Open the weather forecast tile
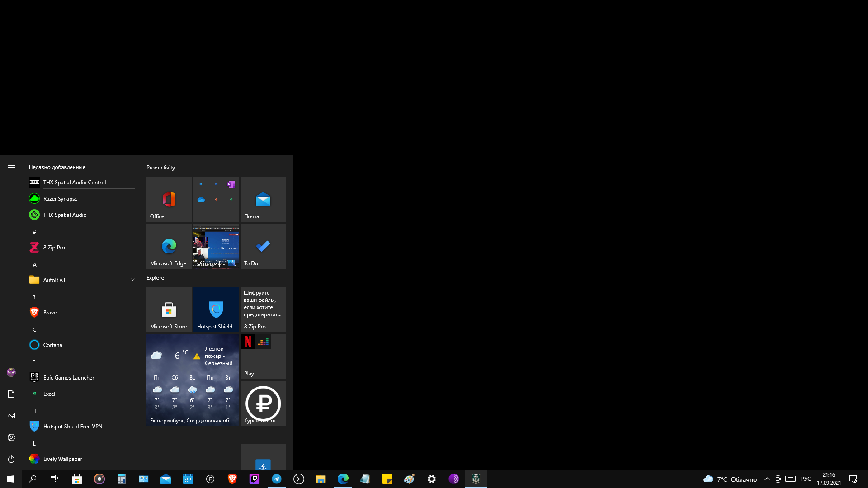868x488 pixels. (192, 380)
